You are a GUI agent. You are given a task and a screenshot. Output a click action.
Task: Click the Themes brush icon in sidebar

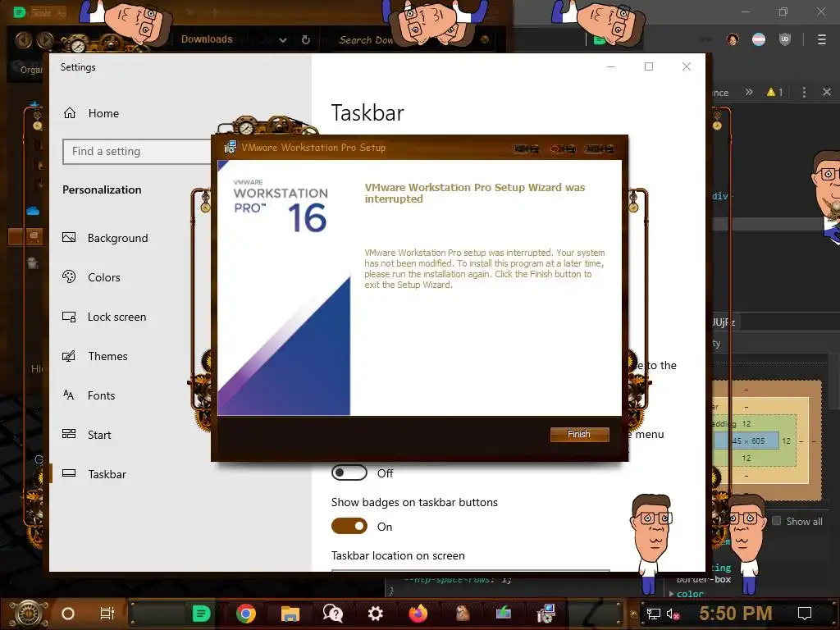[69, 356]
